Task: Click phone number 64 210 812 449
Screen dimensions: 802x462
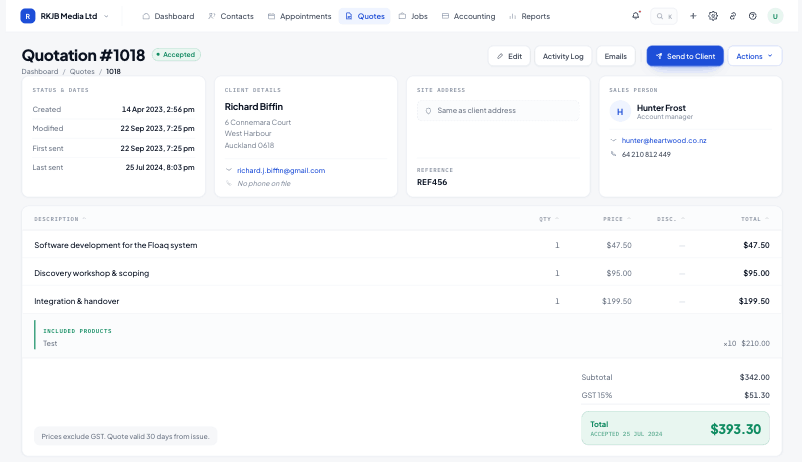Action: pos(646,155)
